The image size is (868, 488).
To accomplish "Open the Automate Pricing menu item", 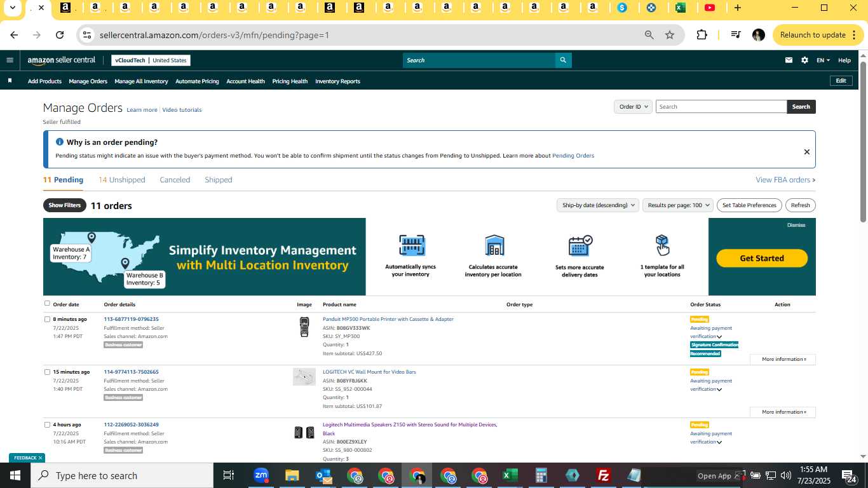I will click(197, 81).
